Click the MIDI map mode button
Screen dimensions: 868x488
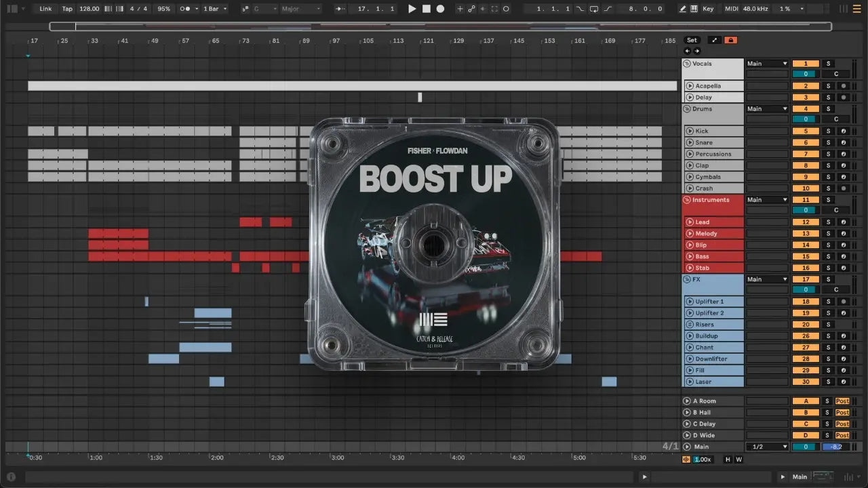731,9
